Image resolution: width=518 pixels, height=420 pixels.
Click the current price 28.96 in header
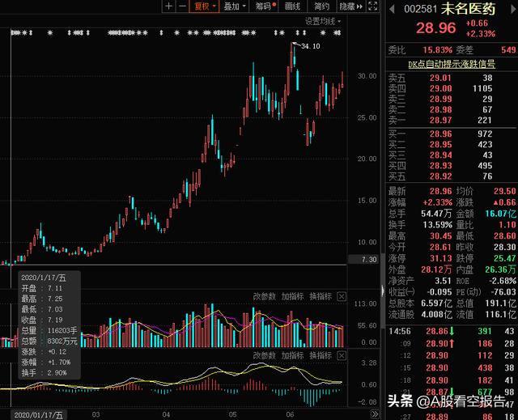click(435, 28)
